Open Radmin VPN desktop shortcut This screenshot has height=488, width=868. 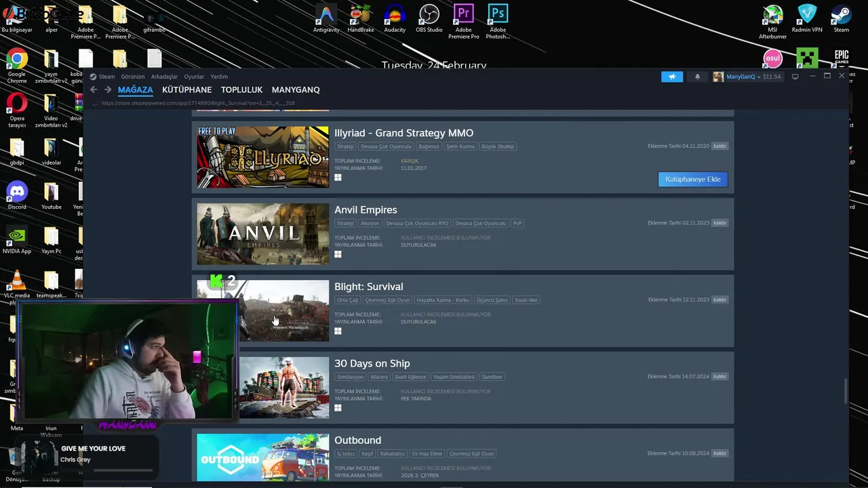tap(807, 19)
